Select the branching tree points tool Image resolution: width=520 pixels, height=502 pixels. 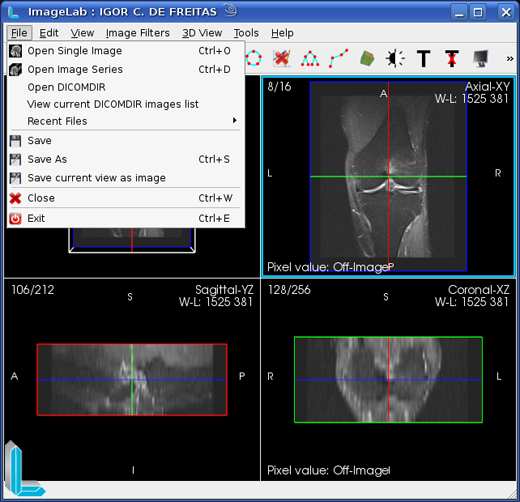pos(310,58)
